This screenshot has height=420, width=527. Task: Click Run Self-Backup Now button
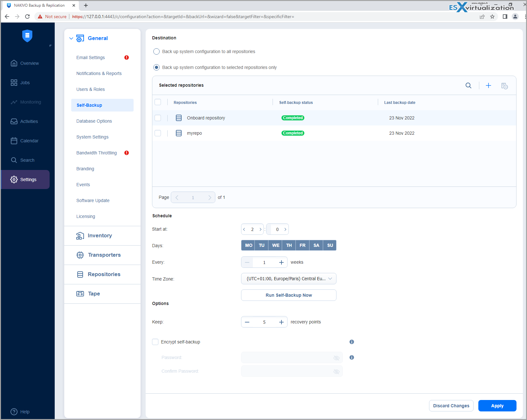[288, 295]
